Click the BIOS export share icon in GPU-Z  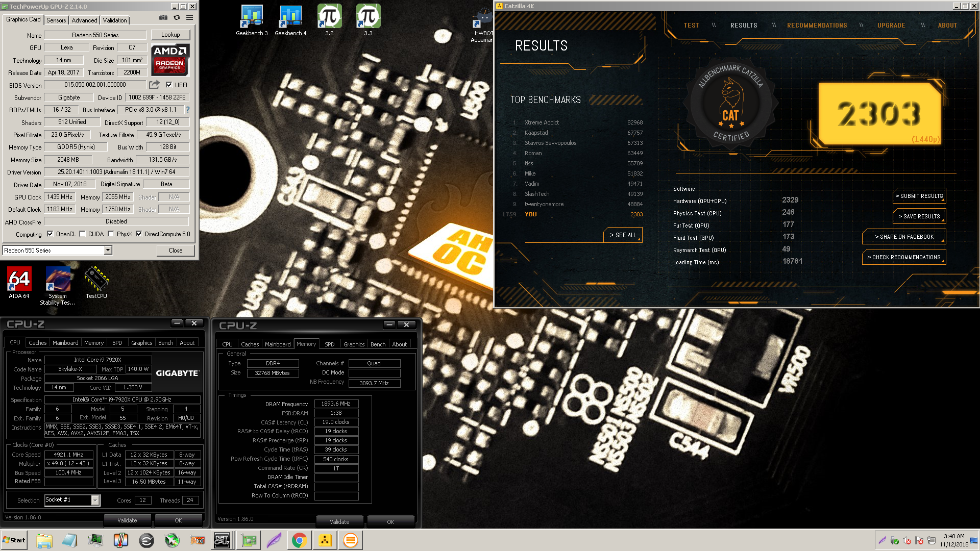154,85
